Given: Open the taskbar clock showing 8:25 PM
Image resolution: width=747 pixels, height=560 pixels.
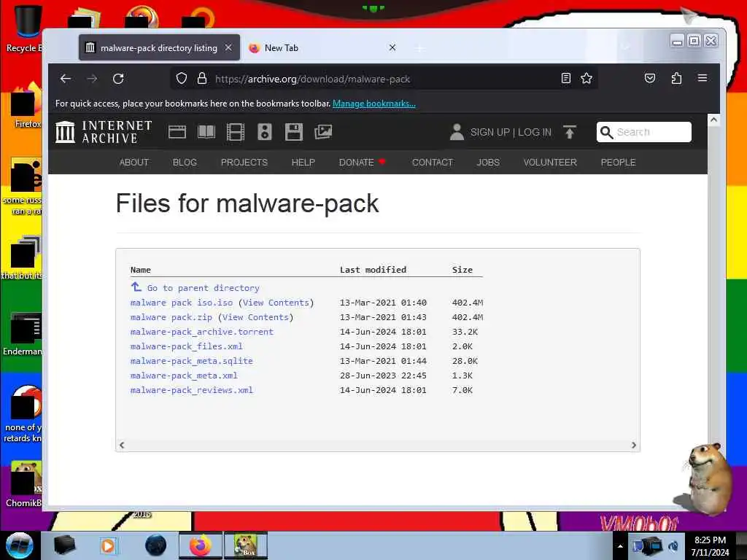Looking at the screenshot, I should pyautogui.click(x=711, y=545).
